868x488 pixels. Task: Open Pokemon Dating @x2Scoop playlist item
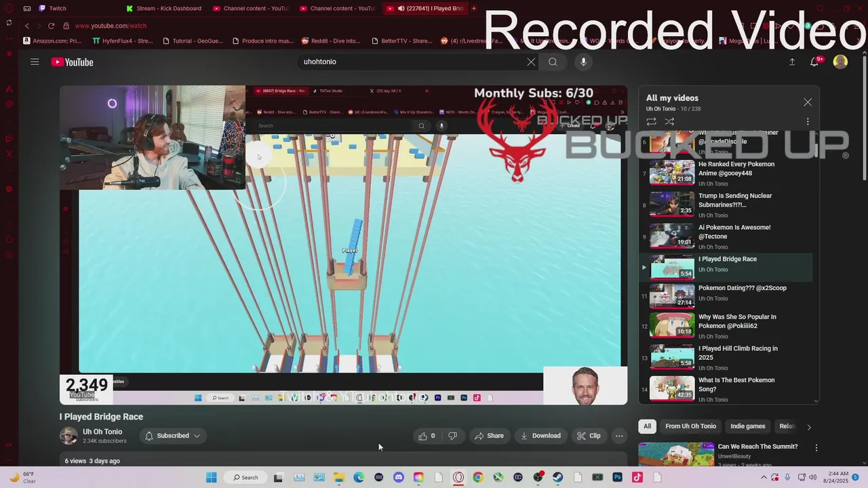pos(726,296)
